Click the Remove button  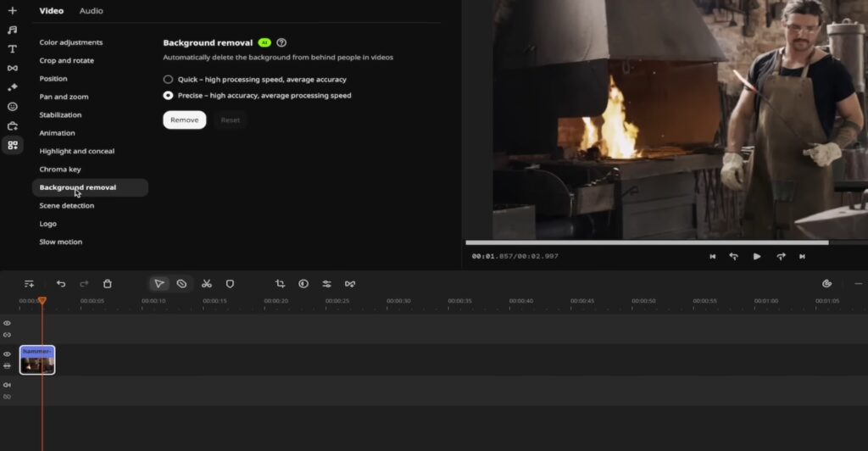click(184, 120)
